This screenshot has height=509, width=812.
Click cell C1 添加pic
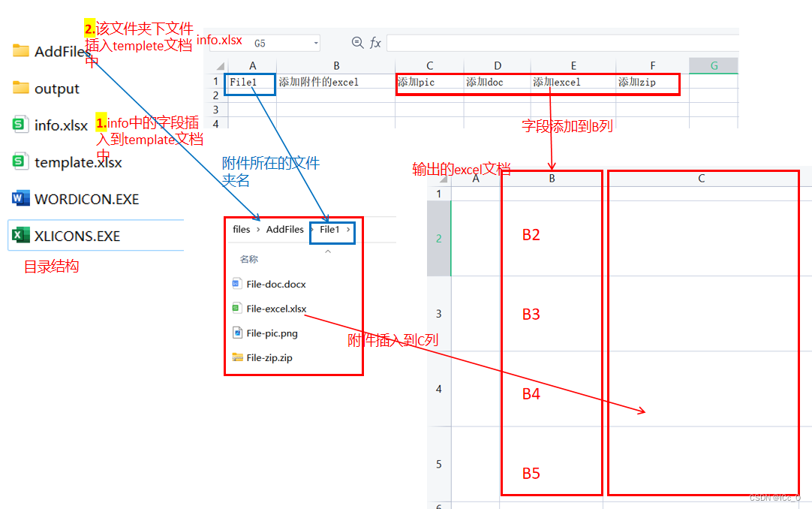click(429, 82)
